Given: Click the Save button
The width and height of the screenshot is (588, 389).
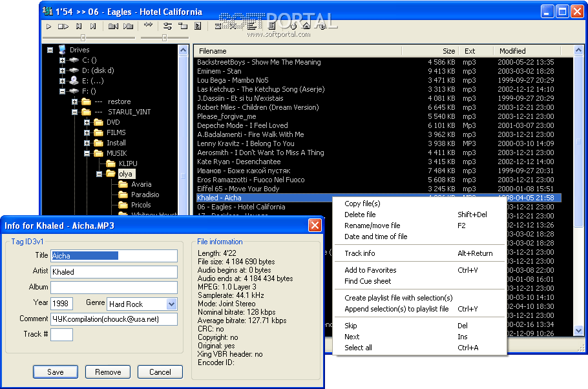Looking at the screenshot, I should tap(56, 372).
